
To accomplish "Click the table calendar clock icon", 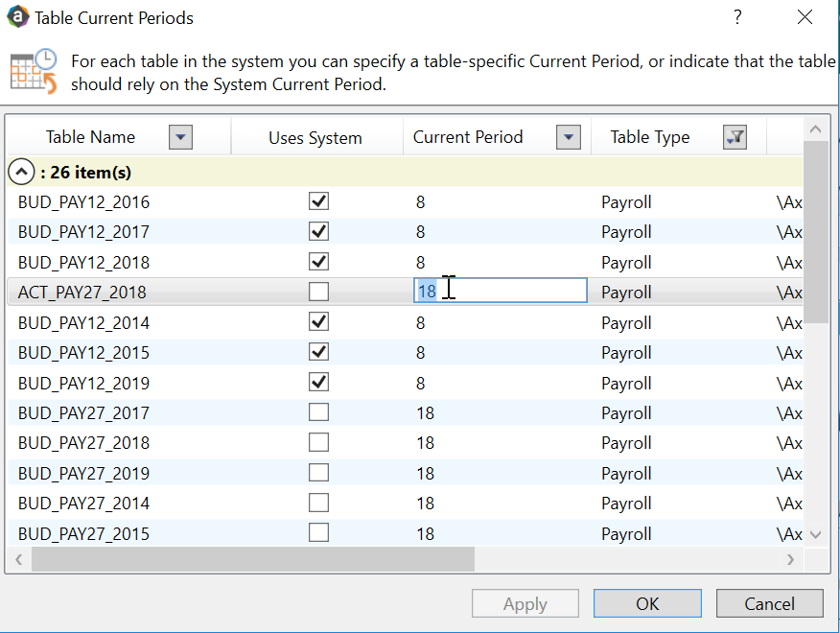I will pyautogui.click(x=34, y=72).
